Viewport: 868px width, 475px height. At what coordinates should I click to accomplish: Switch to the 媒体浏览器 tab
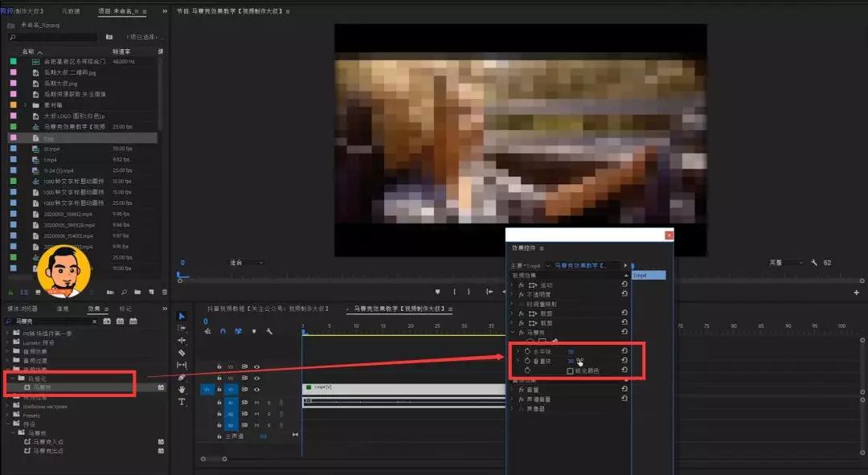(x=23, y=309)
